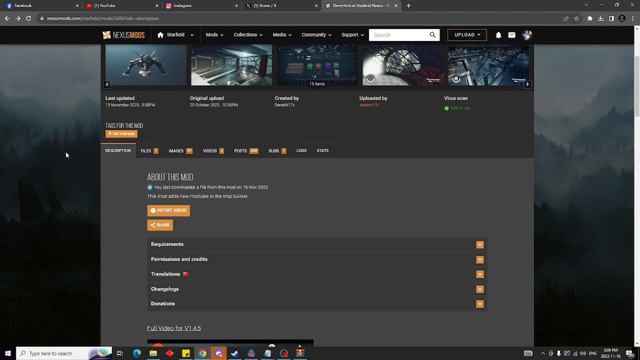The width and height of the screenshot is (640, 360).
Task: Open the spaceship gallery thumbnail
Action: tap(146, 65)
